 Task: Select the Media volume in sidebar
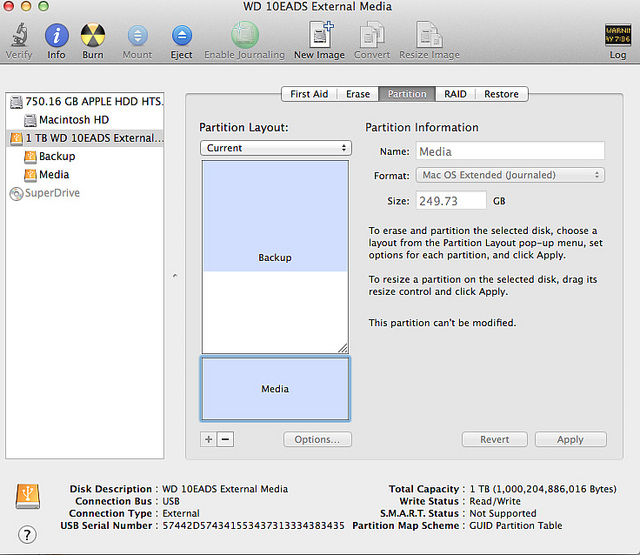coord(85,175)
